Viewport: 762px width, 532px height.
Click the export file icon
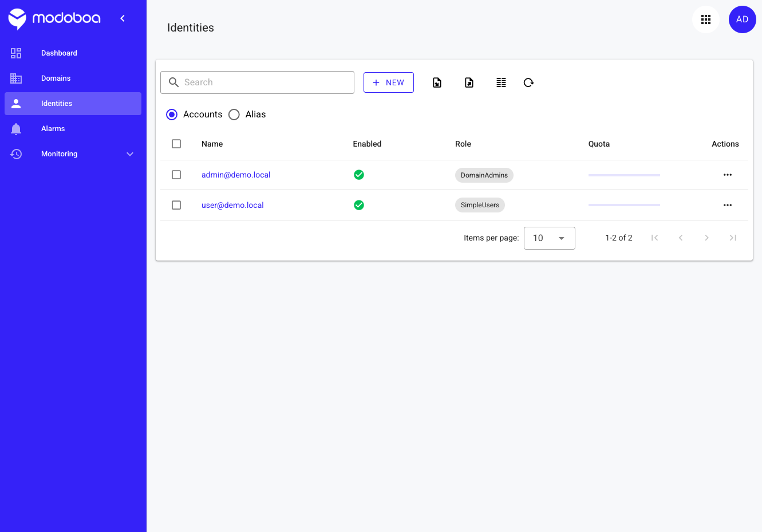(469, 82)
